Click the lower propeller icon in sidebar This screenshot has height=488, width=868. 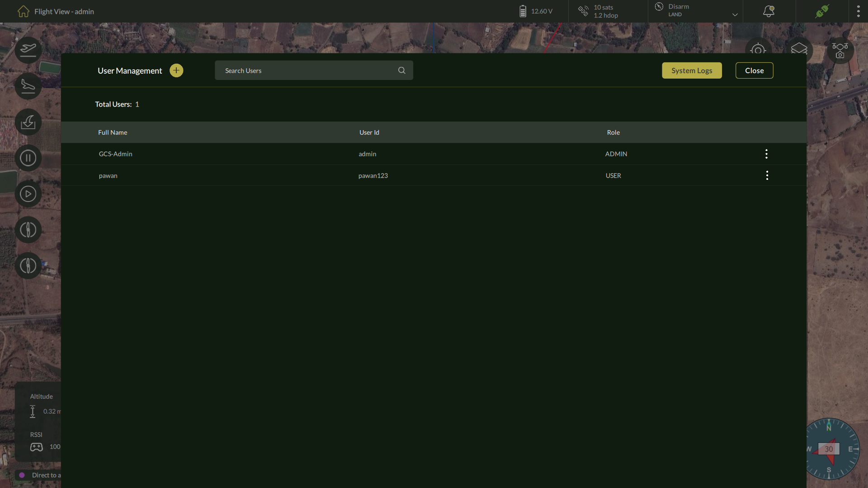(28, 266)
